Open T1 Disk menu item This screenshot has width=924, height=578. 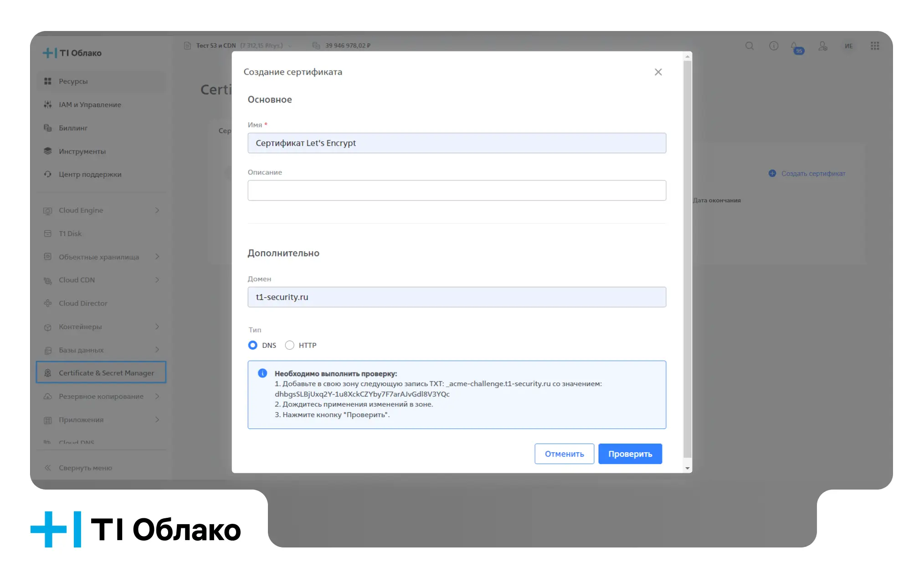coord(101,233)
